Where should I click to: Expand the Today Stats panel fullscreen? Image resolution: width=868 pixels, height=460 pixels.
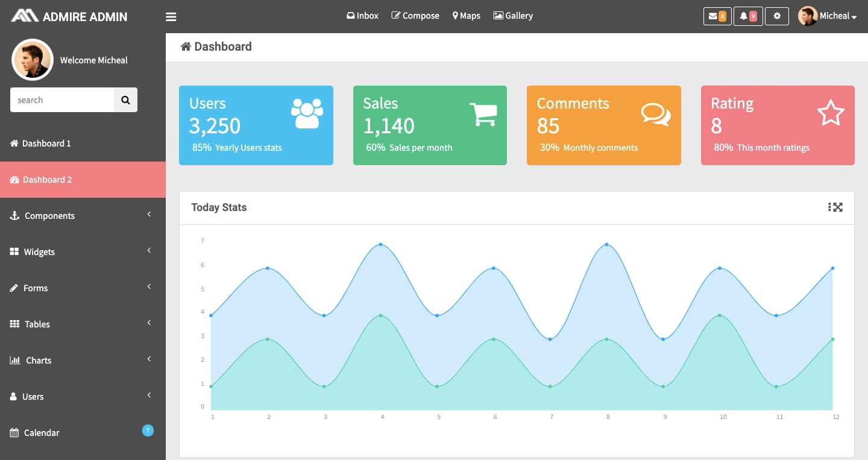tap(838, 207)
